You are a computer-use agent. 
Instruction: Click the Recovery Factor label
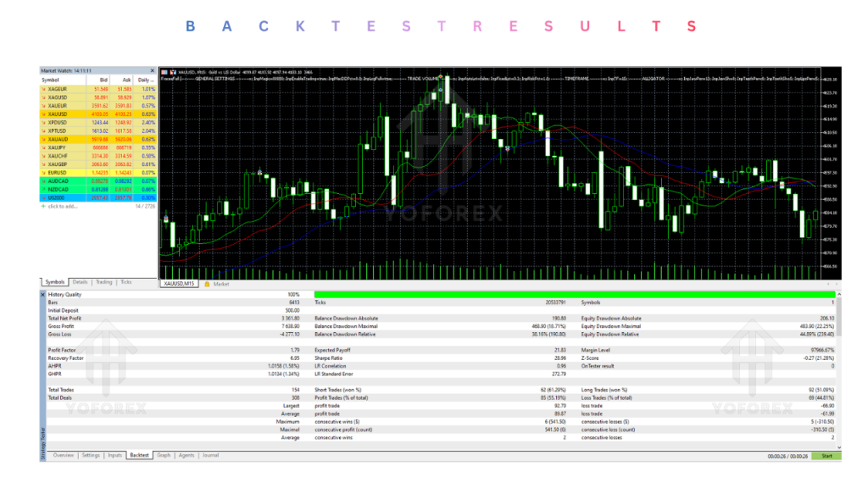tap(65, 358)
